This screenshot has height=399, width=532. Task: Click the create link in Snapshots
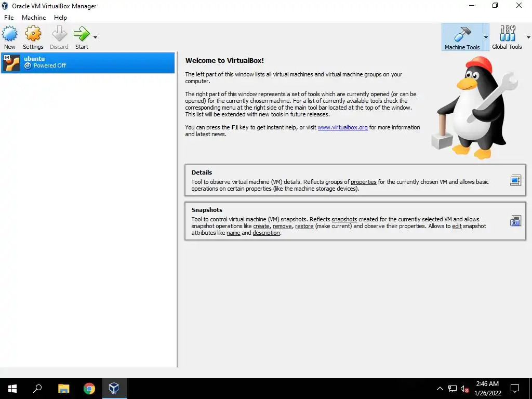(x=261, y=226)
